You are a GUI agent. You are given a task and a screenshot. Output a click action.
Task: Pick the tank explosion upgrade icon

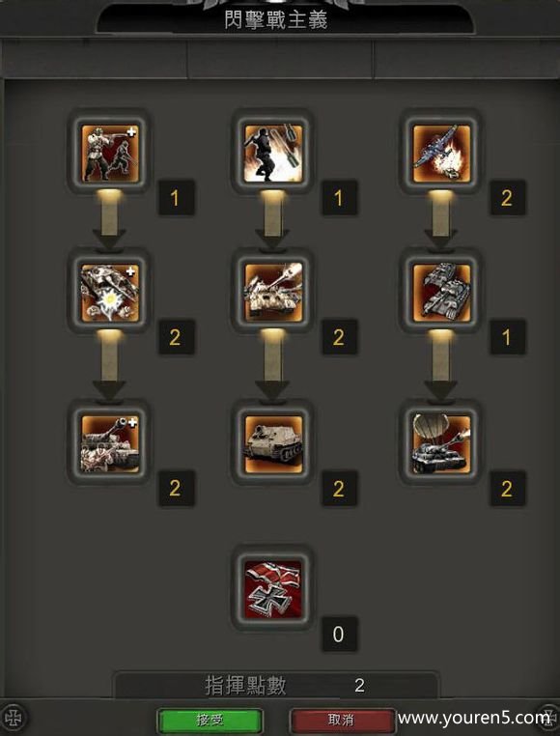[110, 292]
